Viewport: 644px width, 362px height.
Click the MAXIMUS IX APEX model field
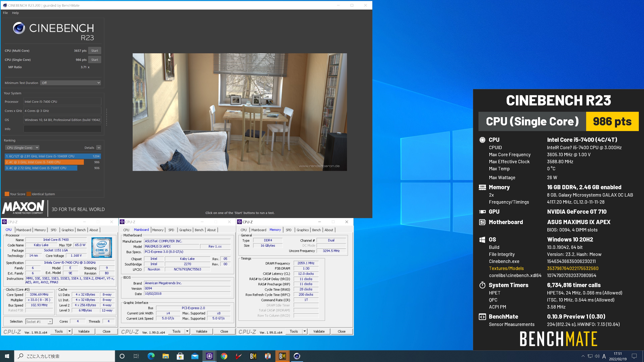click(172, 246)
